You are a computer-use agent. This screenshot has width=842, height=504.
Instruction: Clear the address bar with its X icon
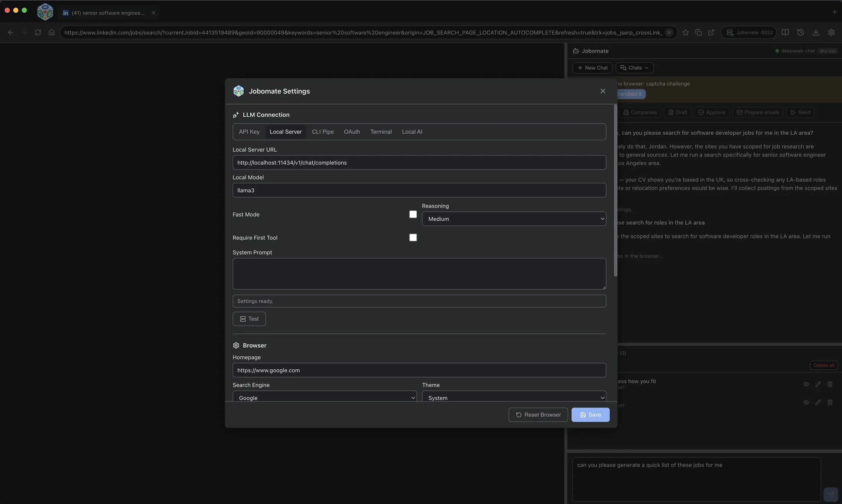pos(669,33)
